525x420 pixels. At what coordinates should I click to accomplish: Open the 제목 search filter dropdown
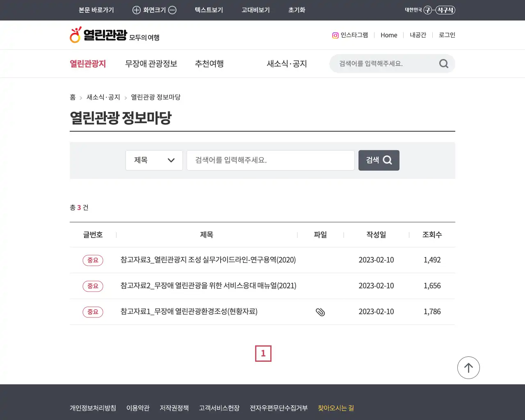coord(154,160)
